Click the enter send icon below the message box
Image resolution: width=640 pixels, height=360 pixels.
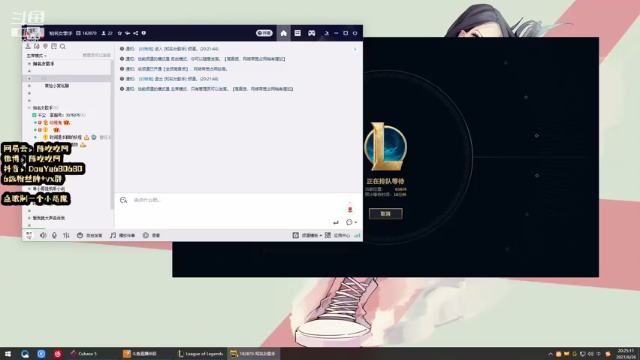pos(336,222)
